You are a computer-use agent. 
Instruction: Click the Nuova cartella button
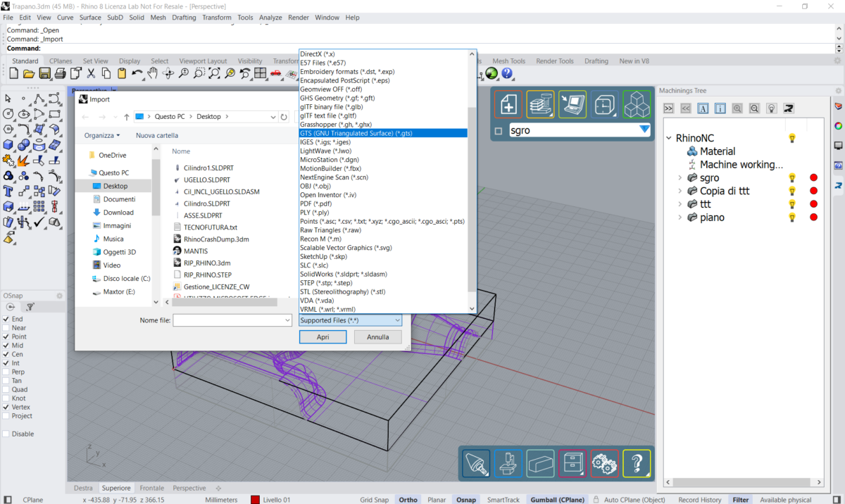tap(157, 135)
